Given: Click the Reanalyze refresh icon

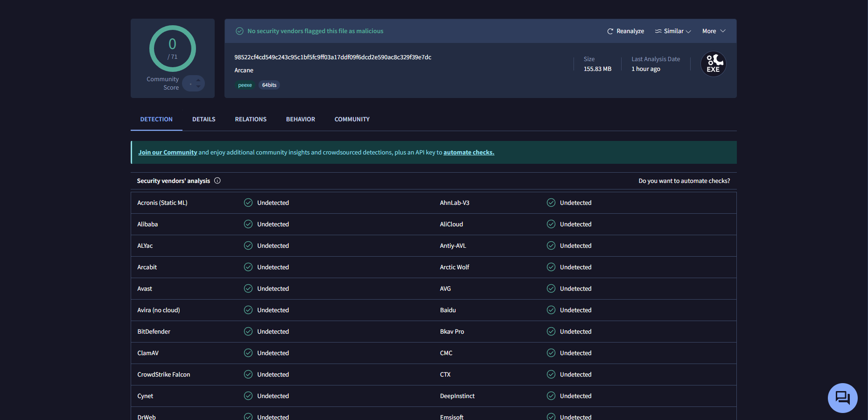Looking at the screenshot, I should point(610,31).
